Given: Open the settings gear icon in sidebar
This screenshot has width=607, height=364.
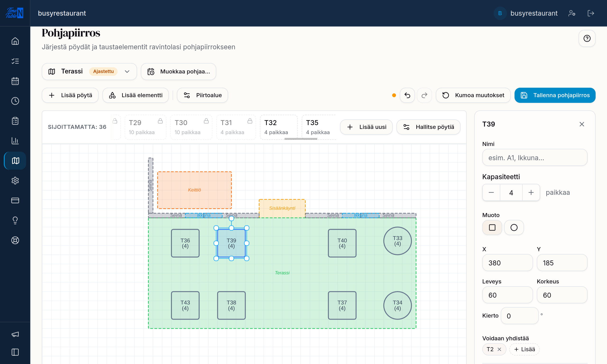Looking at the screenshot, I should click(15, 181).
